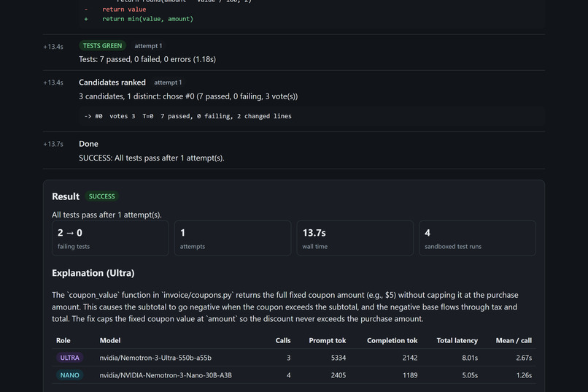Click Ultra mean per call '2.67s'

click(x=524, y=358)
